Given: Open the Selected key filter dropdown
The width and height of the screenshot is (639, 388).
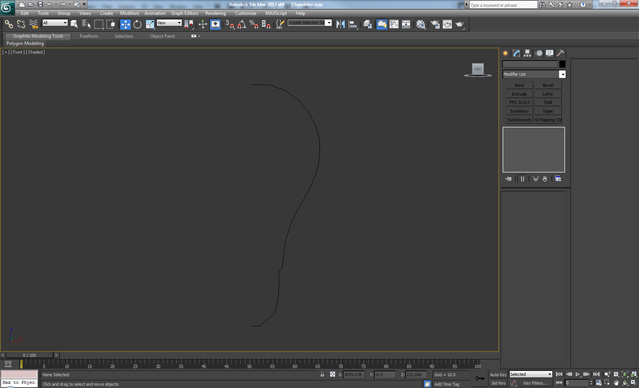Looking at the screenshot, I should tap(531, 374).
